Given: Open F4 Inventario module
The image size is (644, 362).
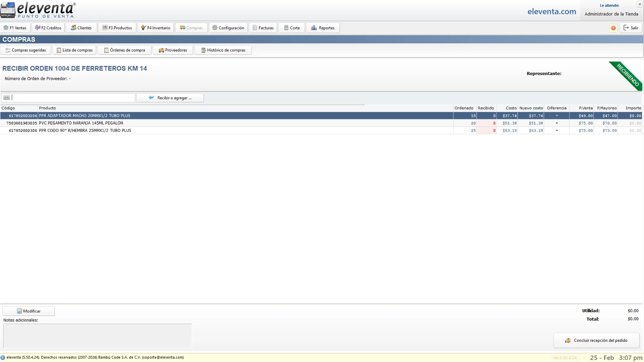Looking at the screenshot, I should coord(155,28).
